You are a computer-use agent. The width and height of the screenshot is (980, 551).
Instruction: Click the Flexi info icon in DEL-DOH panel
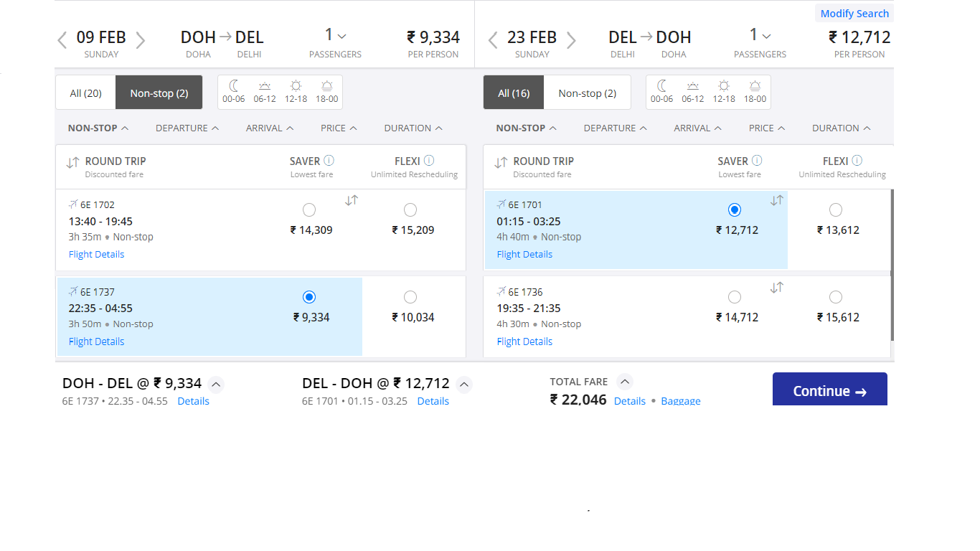click(857, 161)
